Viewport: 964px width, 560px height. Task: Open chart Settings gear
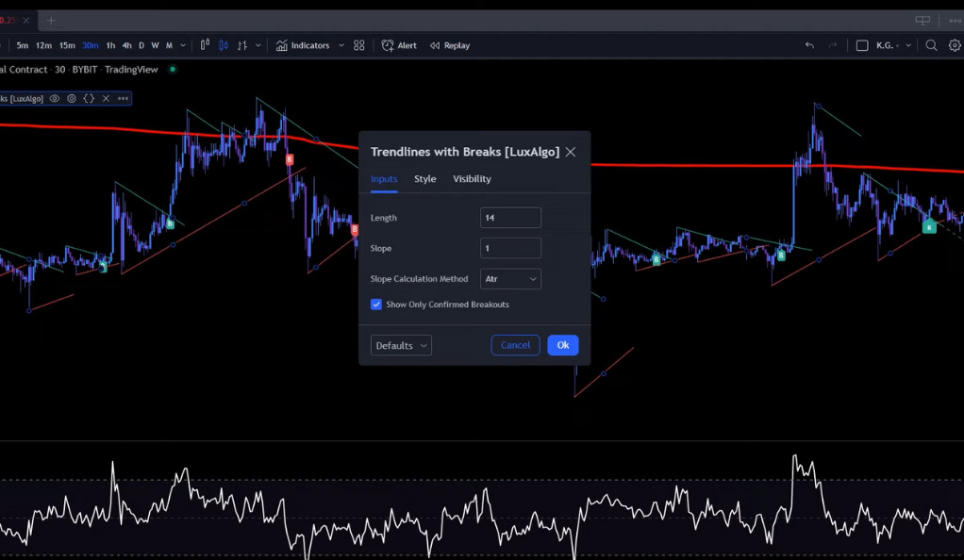coord(954,45)
